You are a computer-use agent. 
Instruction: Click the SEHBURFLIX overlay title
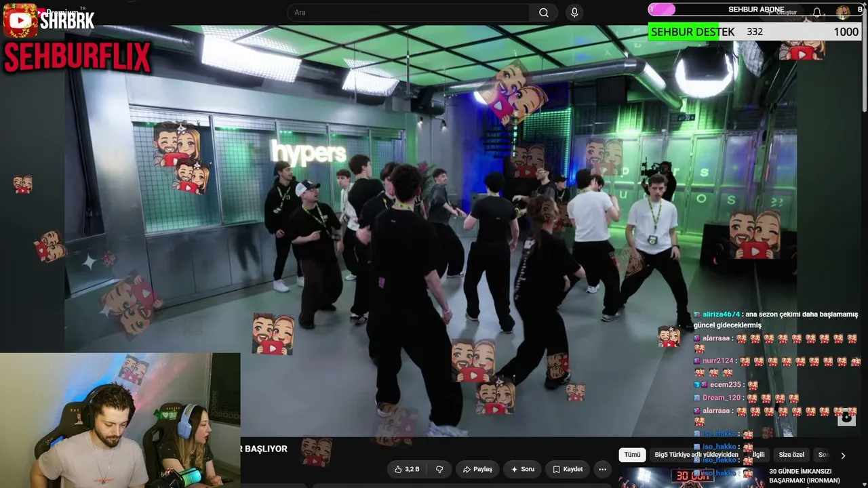click(77, 57)
